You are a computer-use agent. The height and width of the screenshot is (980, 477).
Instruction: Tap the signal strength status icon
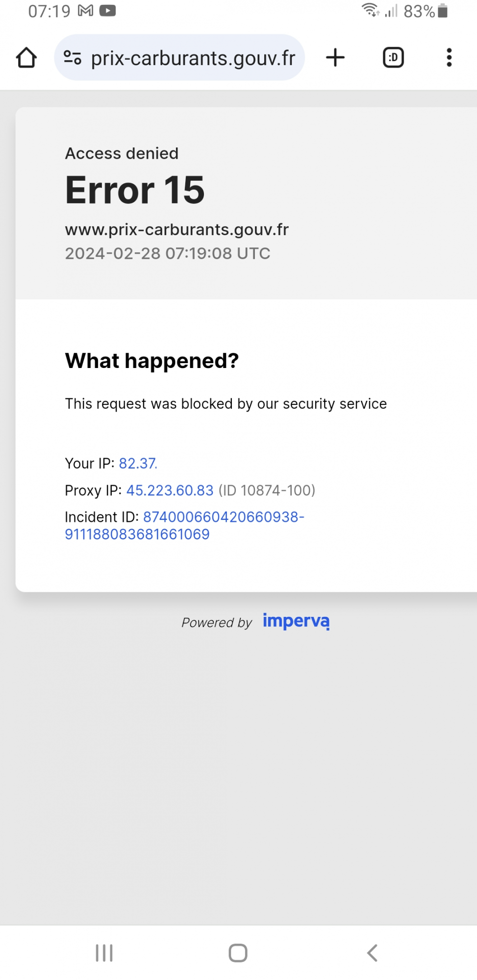391,11
